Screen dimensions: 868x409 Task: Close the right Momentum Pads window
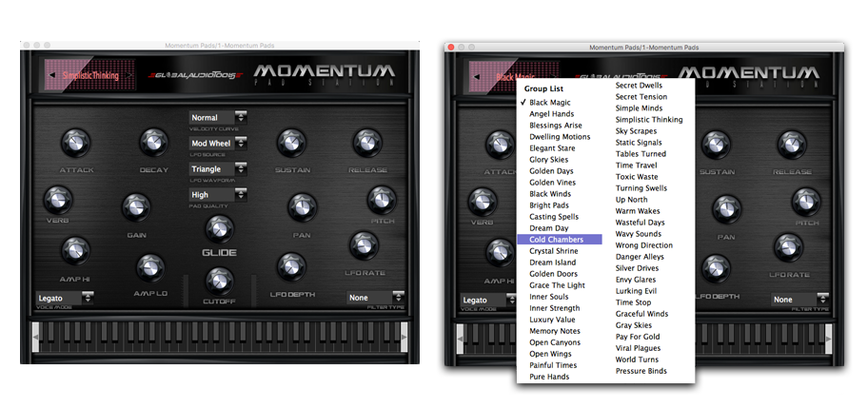coord(450,47)
